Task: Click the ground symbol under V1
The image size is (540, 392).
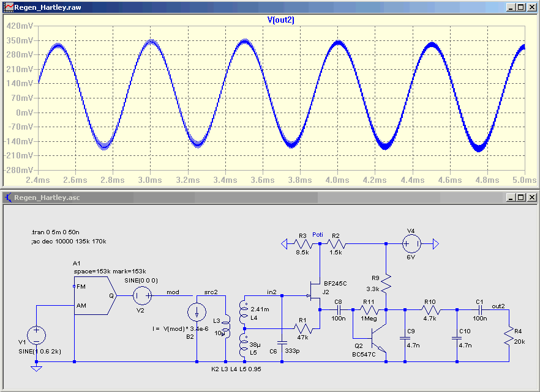Action: pos(36,369)
